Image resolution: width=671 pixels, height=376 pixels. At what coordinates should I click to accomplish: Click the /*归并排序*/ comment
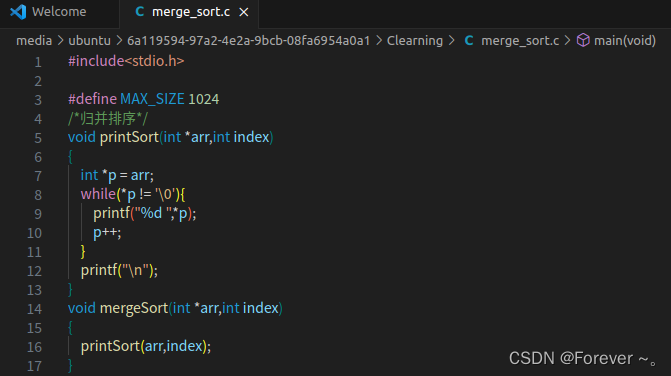[108, 118]
